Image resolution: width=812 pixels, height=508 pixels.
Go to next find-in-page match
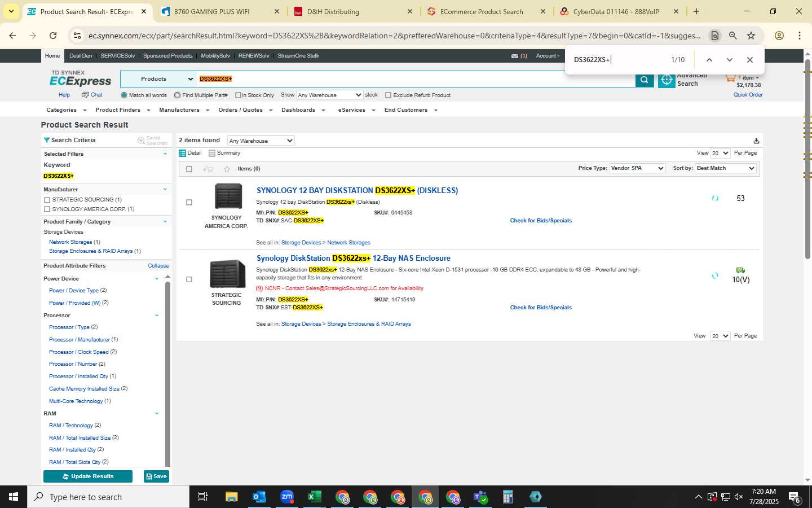[x=730, y=60]
